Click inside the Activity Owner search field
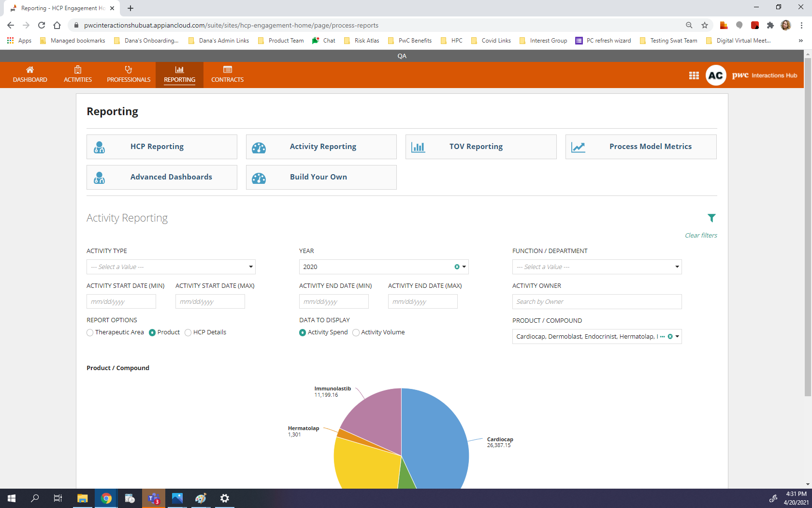The image size is (812, 508). [x=596, y=301]
